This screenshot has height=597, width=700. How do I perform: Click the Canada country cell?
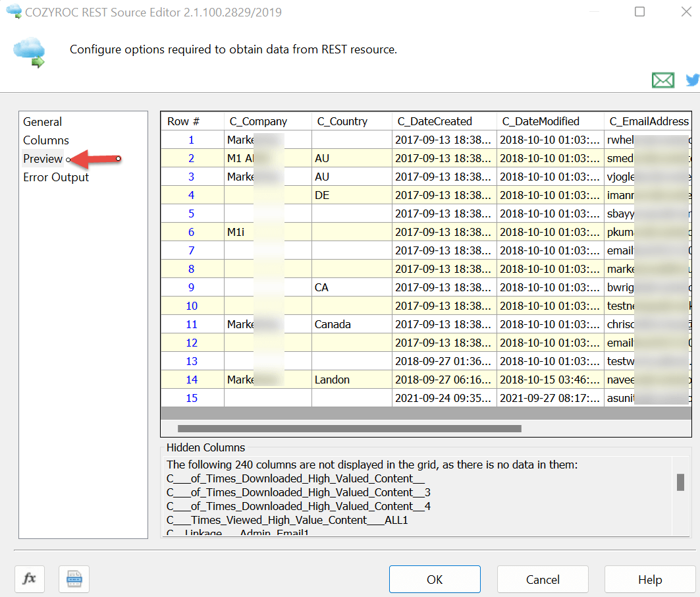(x=352, y=324)
